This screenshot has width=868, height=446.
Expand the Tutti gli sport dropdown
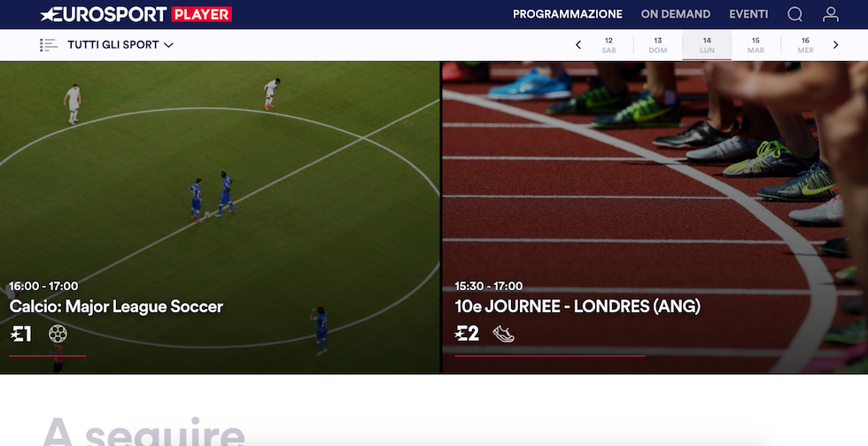120,45
